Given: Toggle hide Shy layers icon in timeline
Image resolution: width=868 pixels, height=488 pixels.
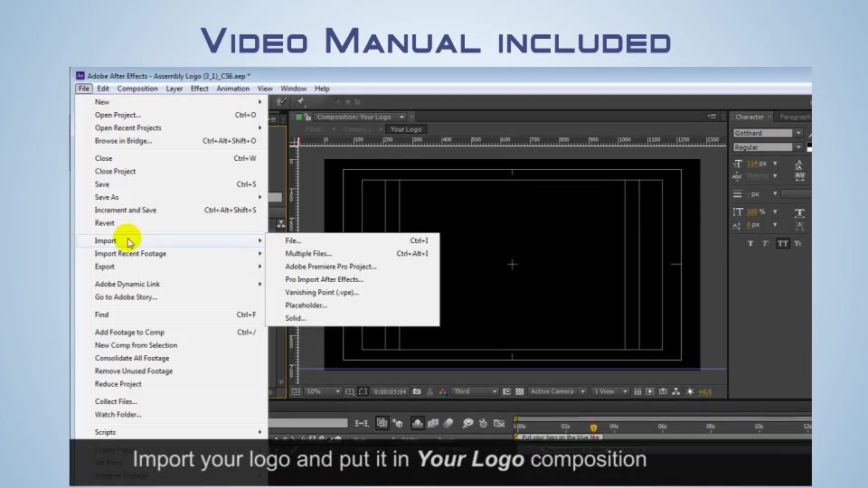Looking at the screenshot, I should 418,423.
